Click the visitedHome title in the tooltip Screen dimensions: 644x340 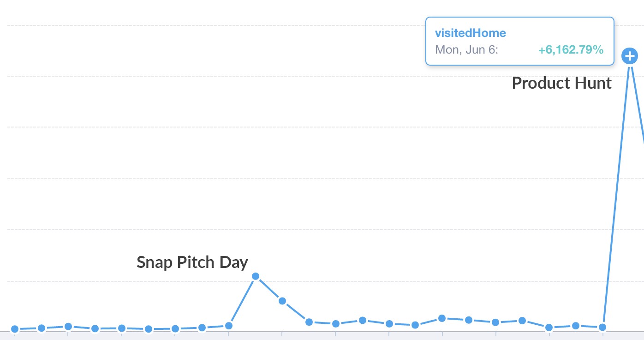pos(470,33)
